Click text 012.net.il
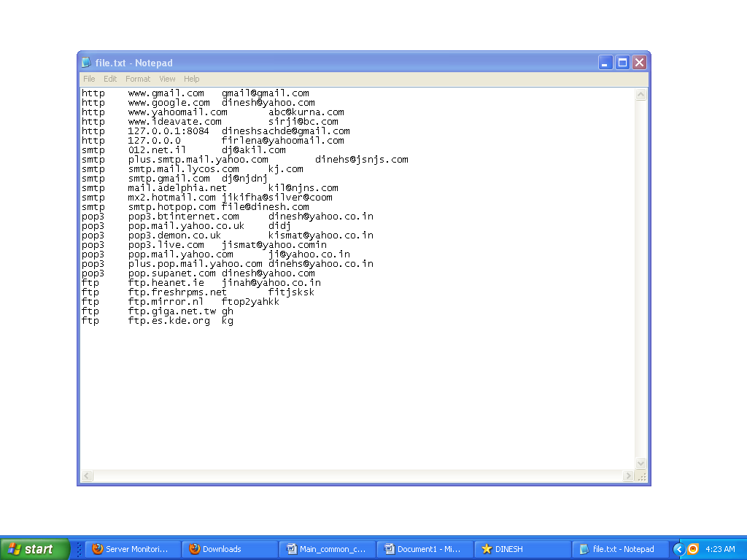The height and width of the screenshot is (560, 747). [158, 150]
